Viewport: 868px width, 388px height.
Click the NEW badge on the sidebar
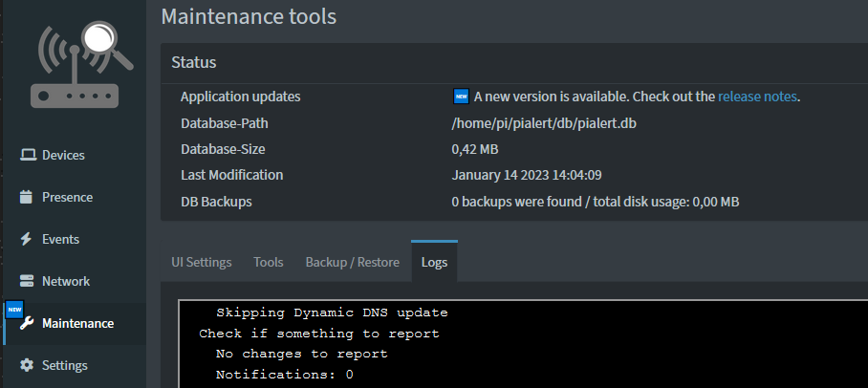[x=13, y=310]
